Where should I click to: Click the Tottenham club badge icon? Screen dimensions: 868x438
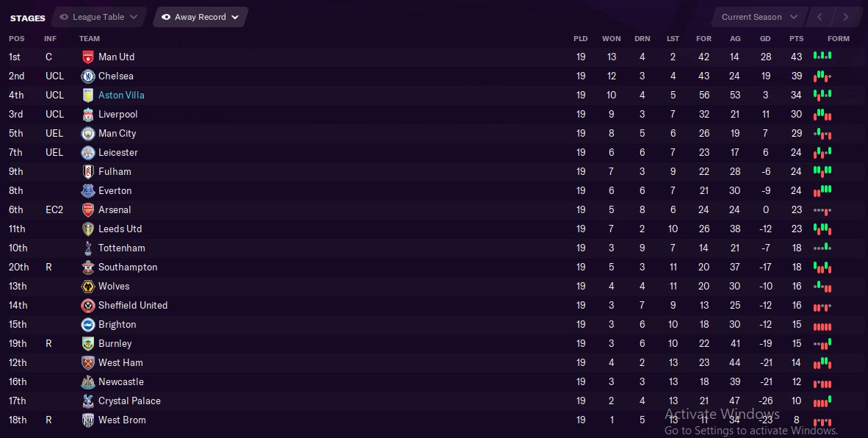pos(88,248)
